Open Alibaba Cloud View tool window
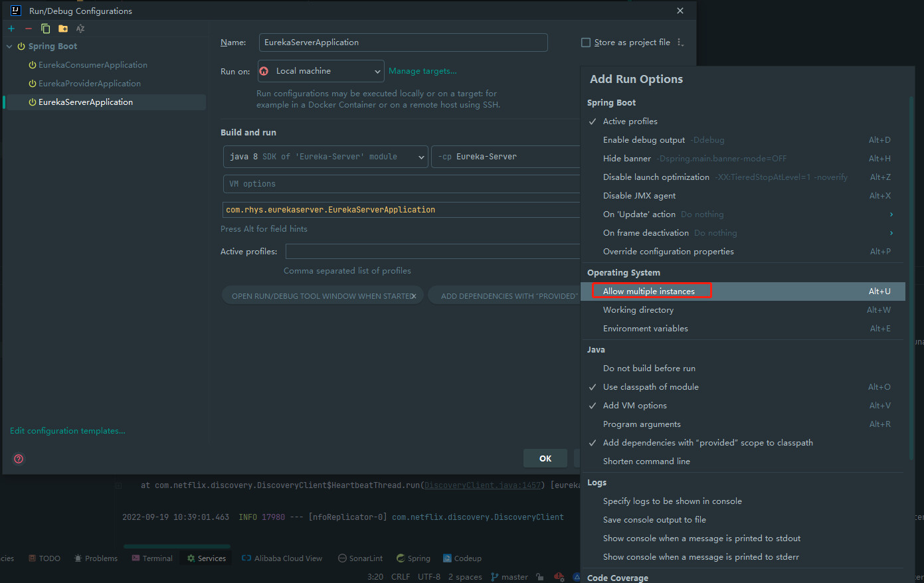 click(282, 558)
